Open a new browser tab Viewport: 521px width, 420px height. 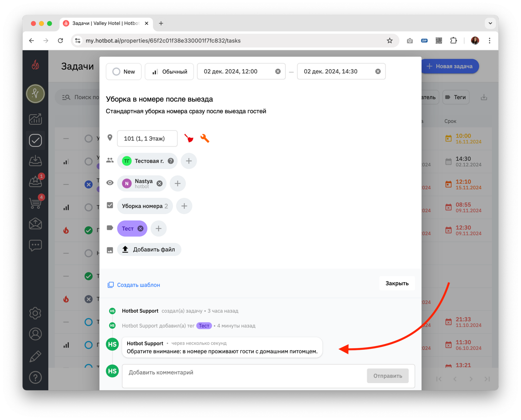pyautogui.click(x=161, y=23)
